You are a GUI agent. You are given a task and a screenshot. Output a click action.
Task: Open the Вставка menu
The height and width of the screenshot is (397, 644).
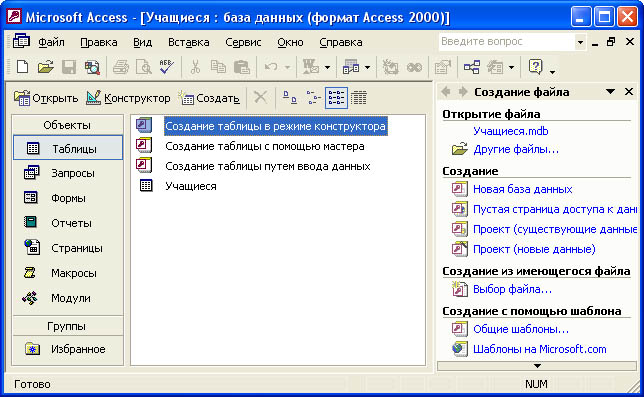pos(189,42)
